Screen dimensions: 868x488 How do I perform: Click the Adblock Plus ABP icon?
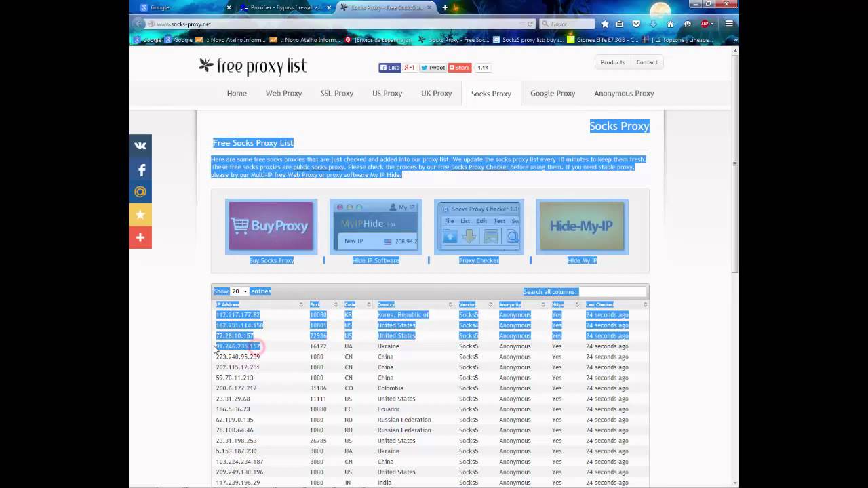705,24
